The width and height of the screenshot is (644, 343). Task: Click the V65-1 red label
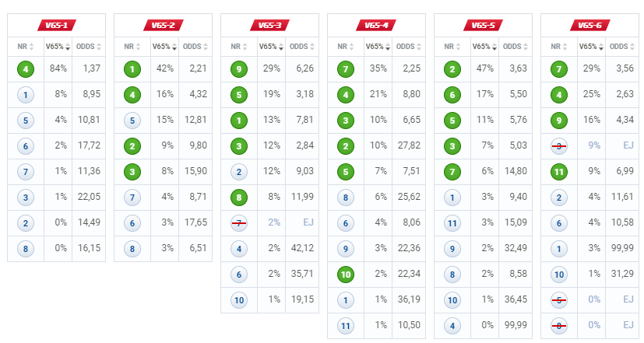[x=57, y=26]
